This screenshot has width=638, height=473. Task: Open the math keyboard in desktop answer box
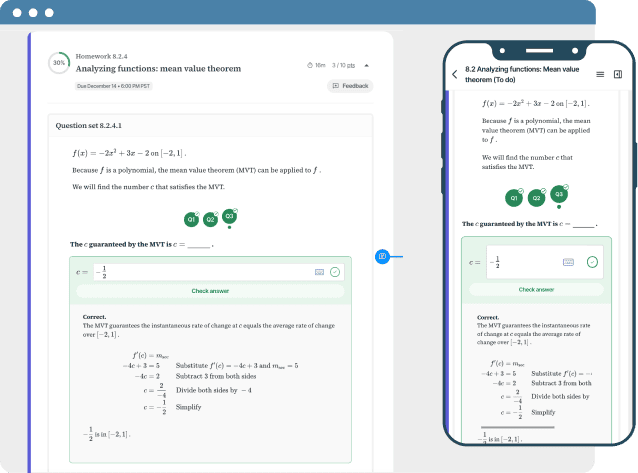tap(319, 272)
